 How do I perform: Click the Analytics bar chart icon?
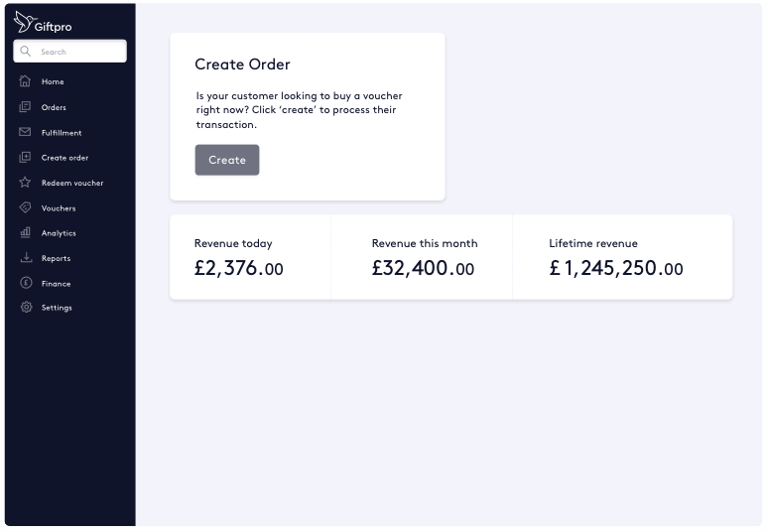click(26, 233)
